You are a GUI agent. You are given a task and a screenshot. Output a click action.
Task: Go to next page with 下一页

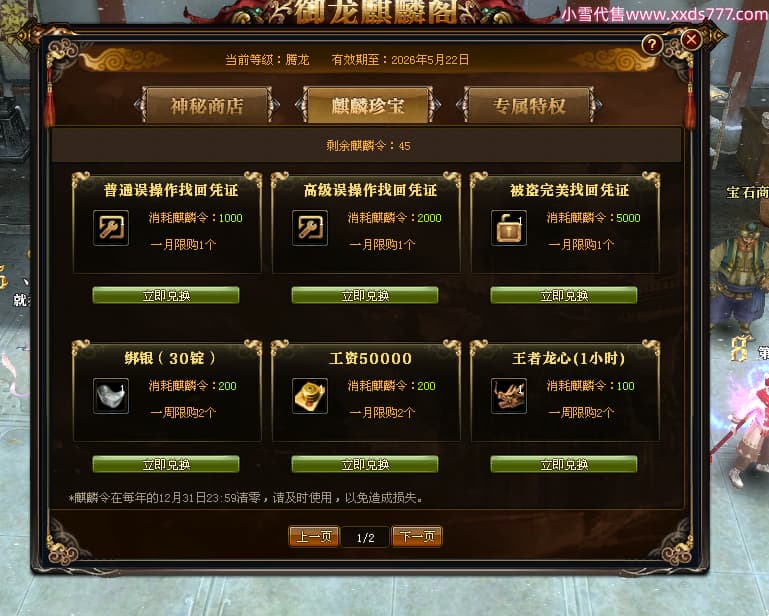pos(417,537)
